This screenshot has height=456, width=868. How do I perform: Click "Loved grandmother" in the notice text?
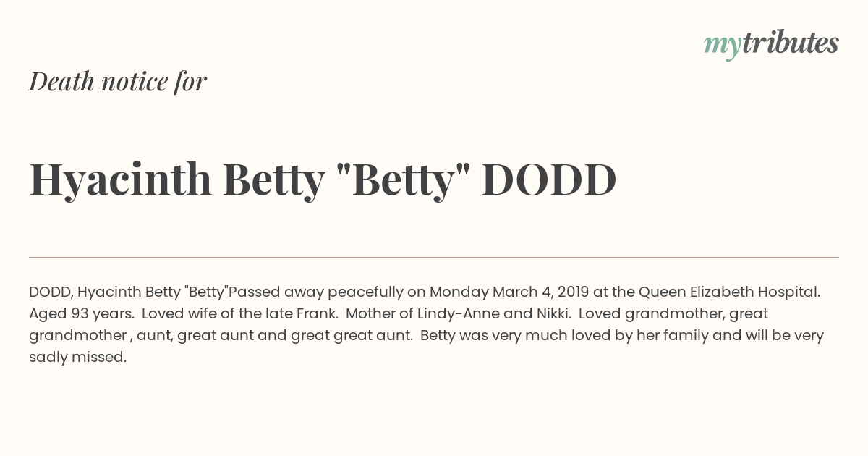pyautogui.click(x=650, y=314)
